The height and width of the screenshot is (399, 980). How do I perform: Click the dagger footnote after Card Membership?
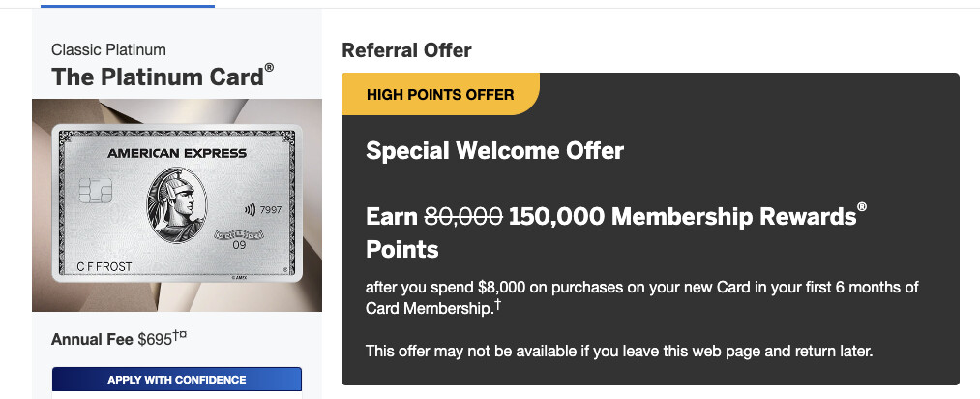click(497, 305)
